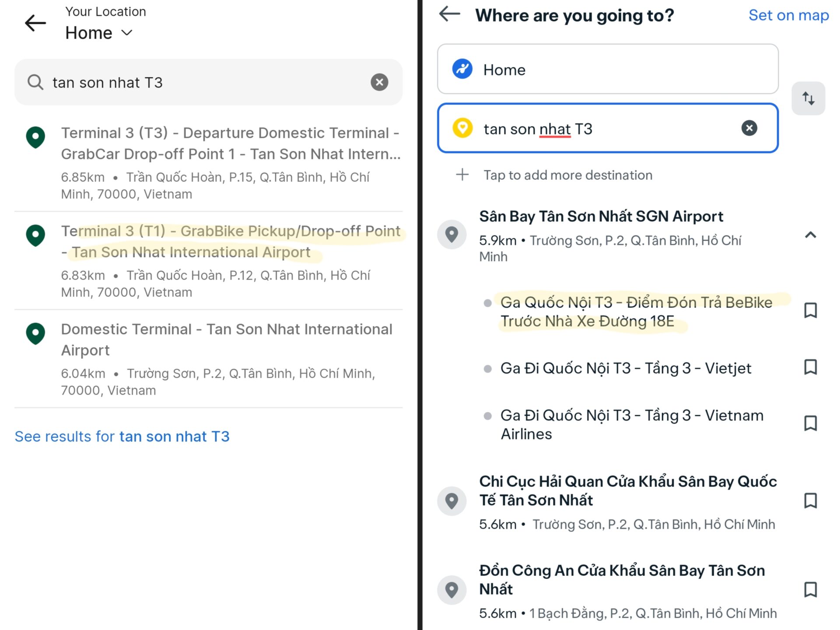Tap 1 Bạch Đằng address line
Viewport: 840px width, 630px height.
tap(628, 613)
